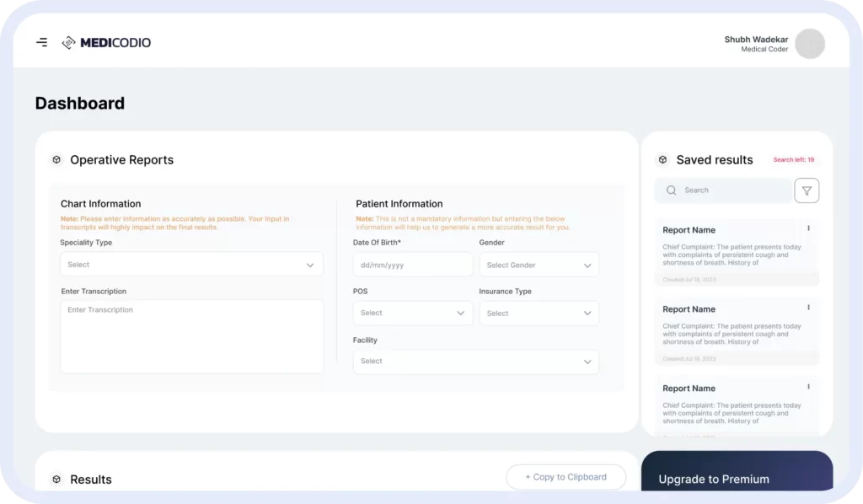Click the Saved results search box

point(723,190)
